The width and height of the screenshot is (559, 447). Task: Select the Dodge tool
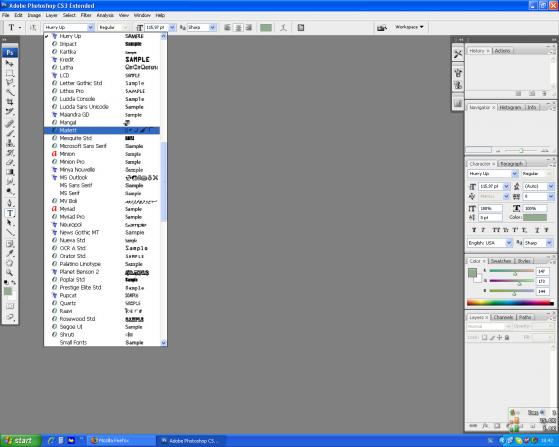pyautogui.click(x=10, y=191)
